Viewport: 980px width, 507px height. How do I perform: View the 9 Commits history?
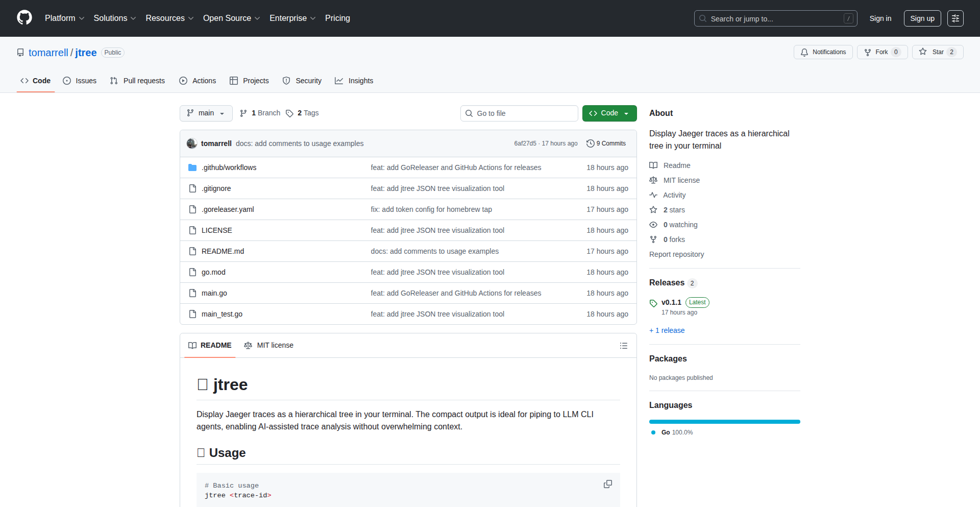(606, 143)
